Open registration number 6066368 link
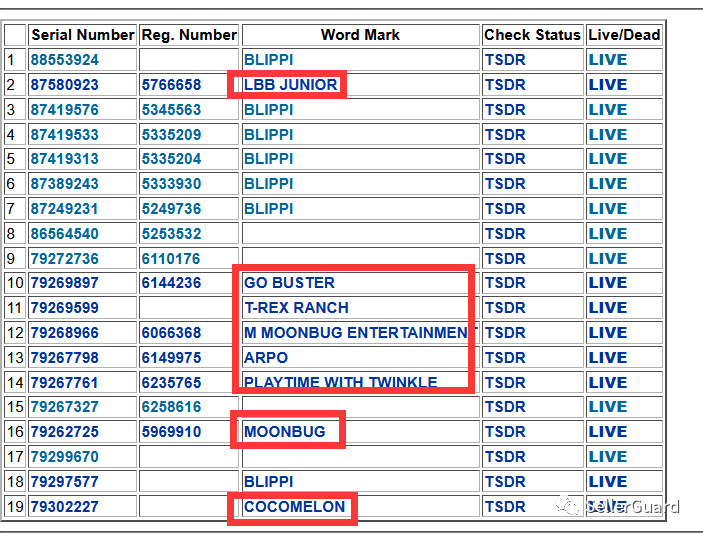 (x=171, y=333)
